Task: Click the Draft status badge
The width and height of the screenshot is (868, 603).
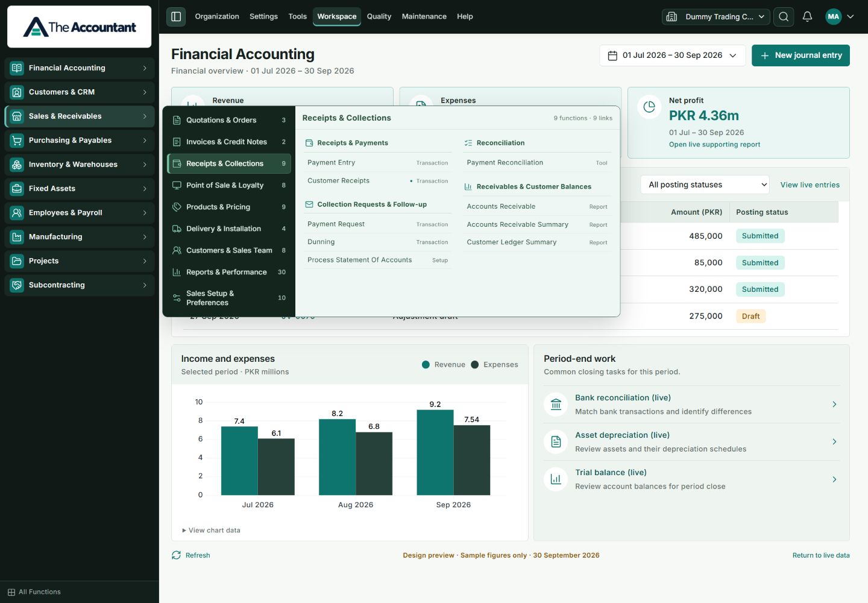Action: [750, 316]
